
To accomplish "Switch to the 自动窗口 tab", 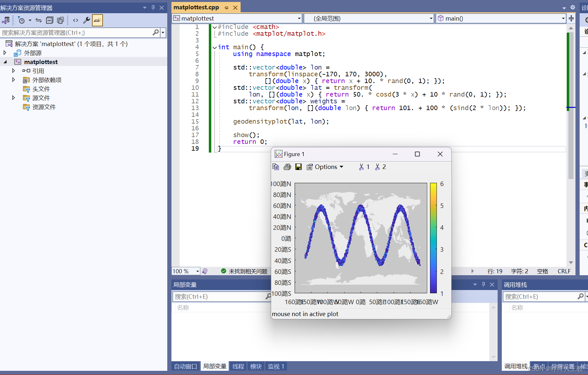I will (x=186, y=366).
